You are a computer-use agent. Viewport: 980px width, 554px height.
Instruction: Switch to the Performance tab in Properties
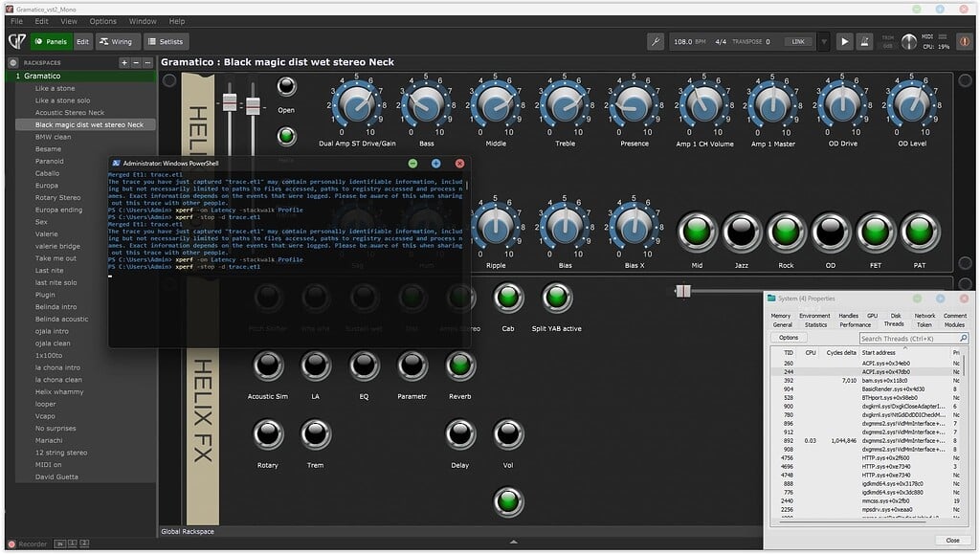[x=855, y=325]
